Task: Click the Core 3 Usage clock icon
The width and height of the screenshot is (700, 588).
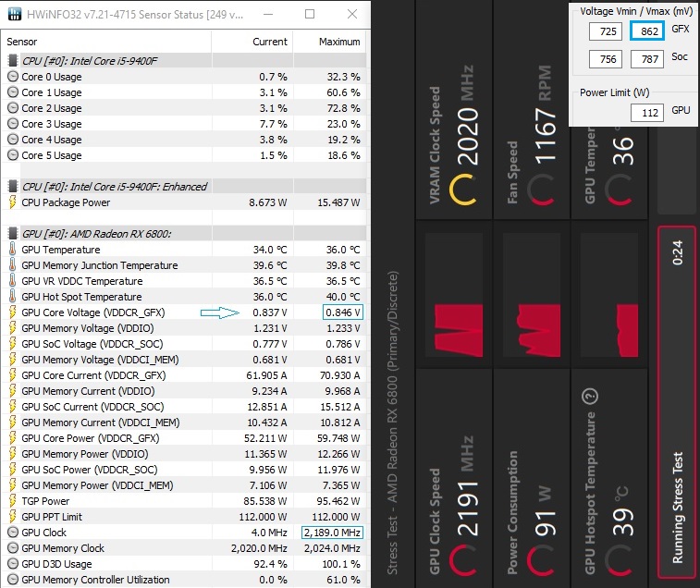Action: click(x=13, y=124)
